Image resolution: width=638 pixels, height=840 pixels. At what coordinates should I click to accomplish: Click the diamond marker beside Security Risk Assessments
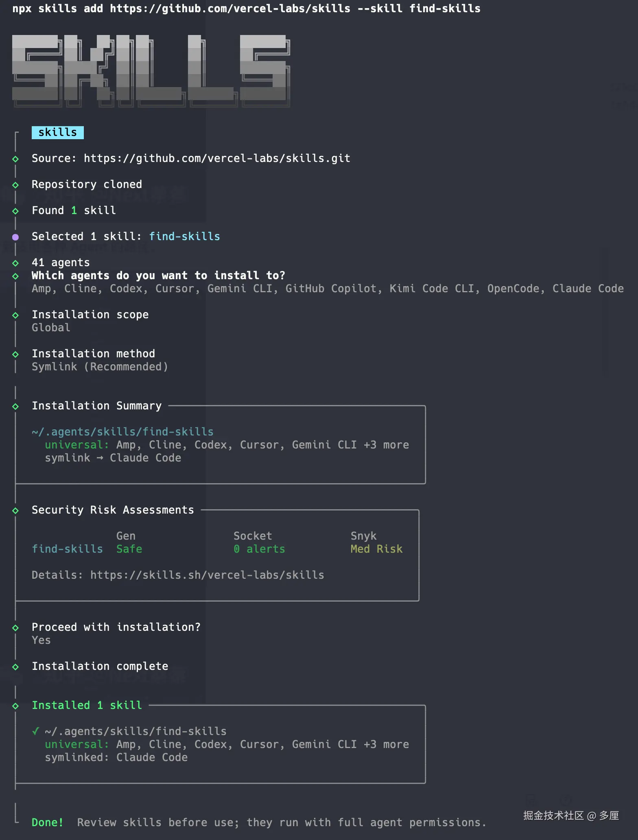[15, 510]
